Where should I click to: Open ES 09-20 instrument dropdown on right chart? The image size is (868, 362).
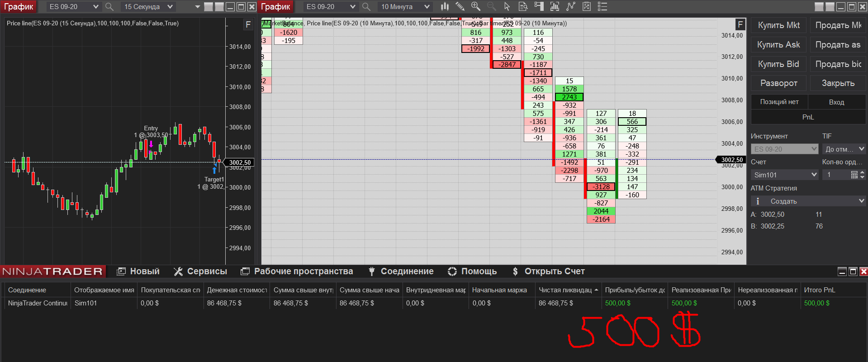[331, 7]
